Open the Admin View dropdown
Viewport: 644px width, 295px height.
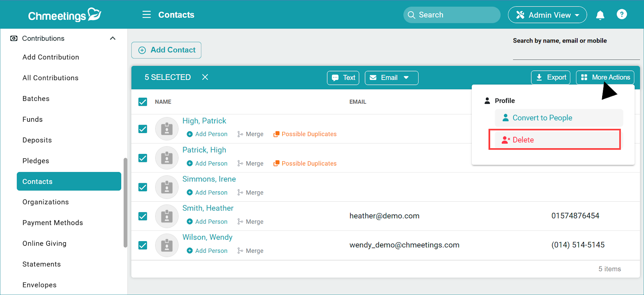547,15
